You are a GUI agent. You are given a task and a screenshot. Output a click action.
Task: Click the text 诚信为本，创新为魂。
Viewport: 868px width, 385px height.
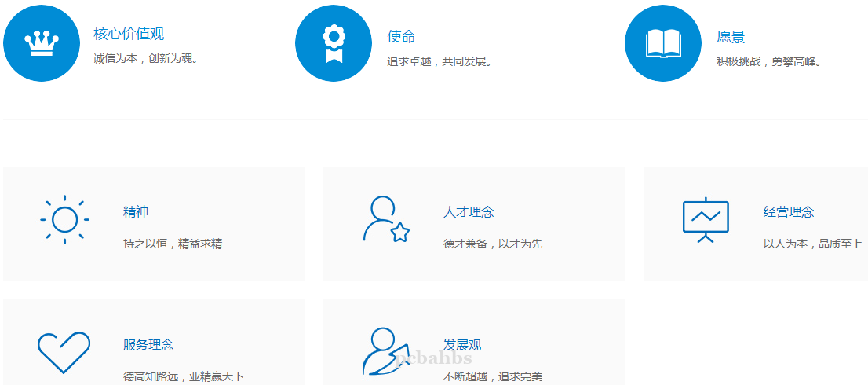coord(146,58)
